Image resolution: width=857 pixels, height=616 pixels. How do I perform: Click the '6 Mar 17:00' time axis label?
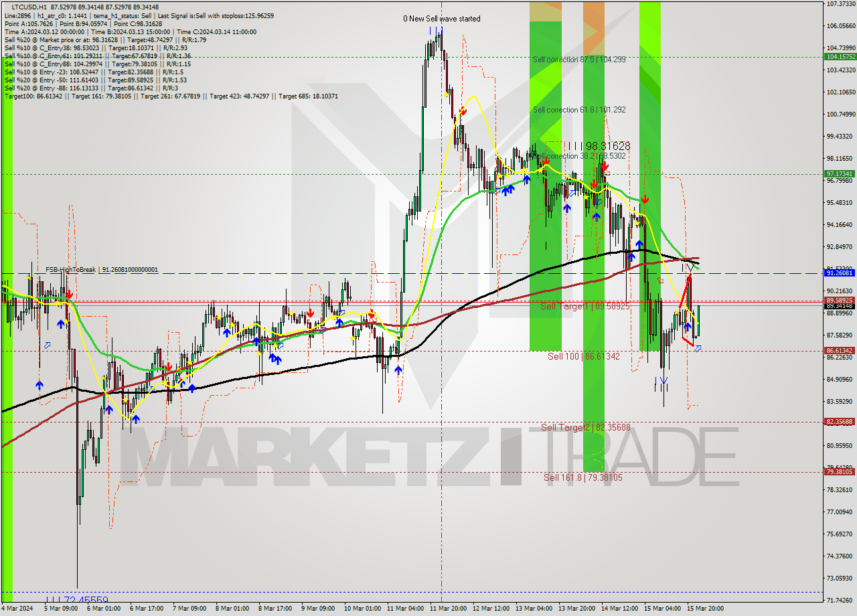point(147,609)
